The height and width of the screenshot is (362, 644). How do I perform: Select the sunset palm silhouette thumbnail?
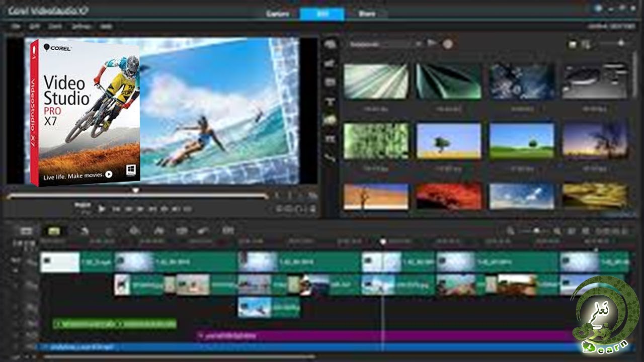[595, 141]
